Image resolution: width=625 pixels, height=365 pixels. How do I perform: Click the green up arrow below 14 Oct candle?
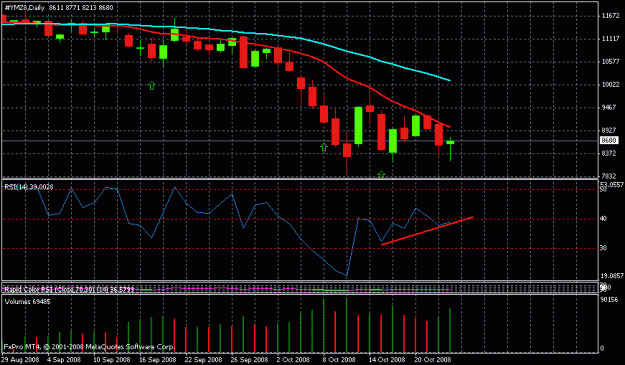click(381, 174)
